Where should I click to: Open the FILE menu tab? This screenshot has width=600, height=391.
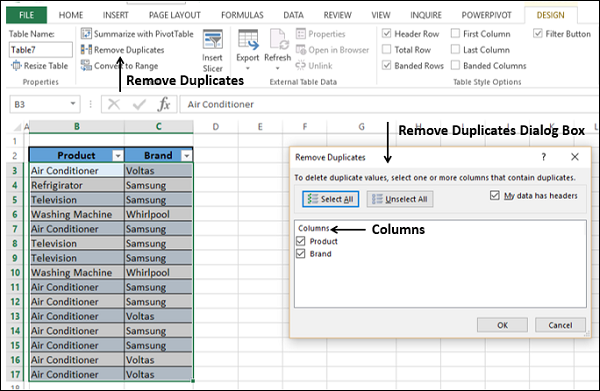point(26,15)
